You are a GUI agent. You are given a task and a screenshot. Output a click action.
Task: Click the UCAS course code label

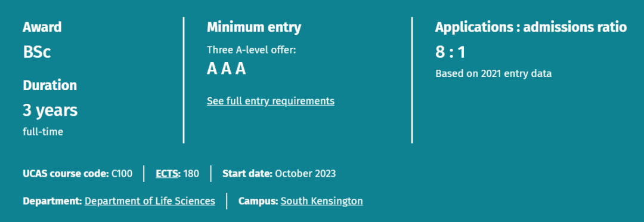click(x=66, y=174)
